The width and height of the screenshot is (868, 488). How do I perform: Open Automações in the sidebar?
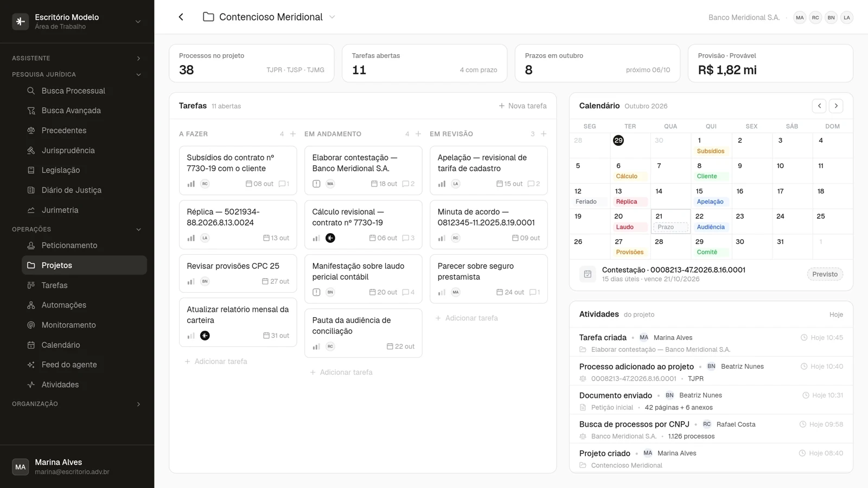click(84, 305)
